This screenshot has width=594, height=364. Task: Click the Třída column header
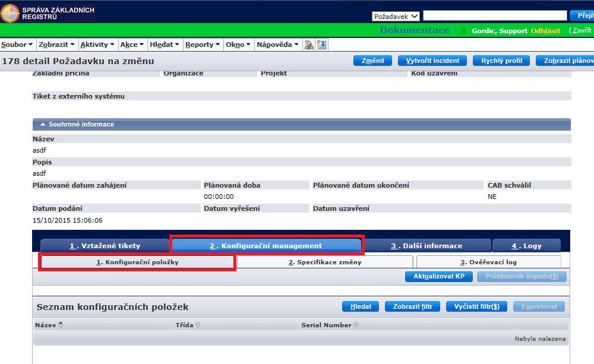tap(184, 325)
